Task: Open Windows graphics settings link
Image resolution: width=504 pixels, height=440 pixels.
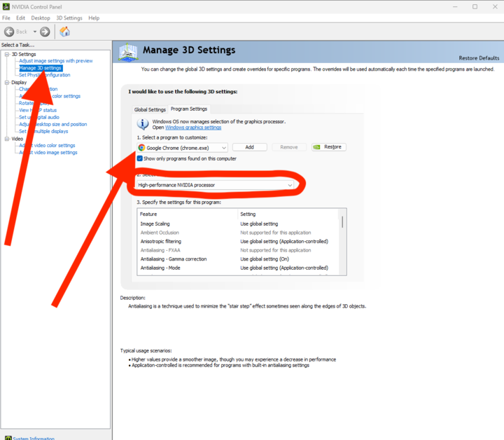Action: [193, 128]
